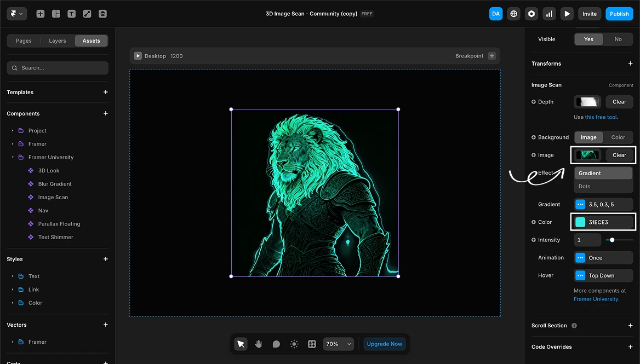This screenshot has height=364, width=640.
Task: Clear the Depth image
Action: tap(619, 102)
